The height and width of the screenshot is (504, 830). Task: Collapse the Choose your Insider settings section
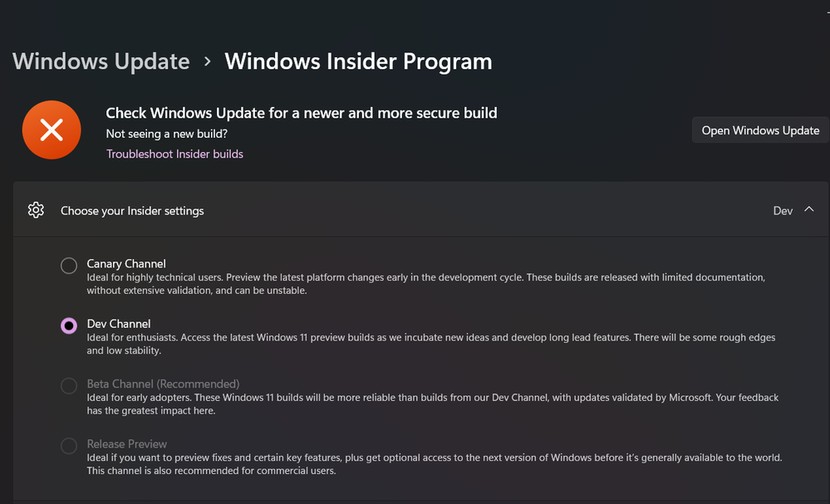[808, 210]
